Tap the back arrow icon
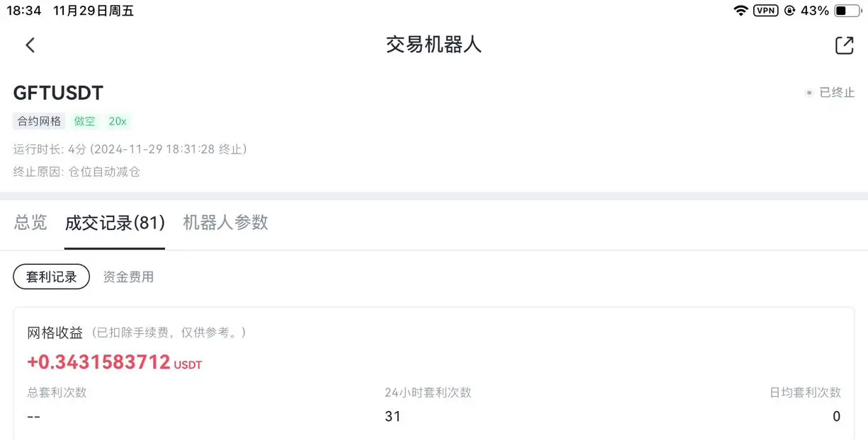The image size is (868, 440). (30, 45)
